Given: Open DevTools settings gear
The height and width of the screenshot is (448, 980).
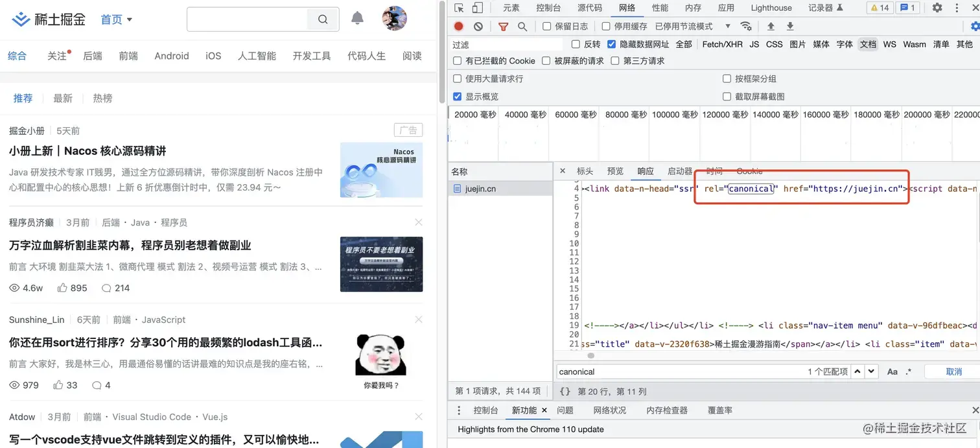Looking at the screenshot, I should click(937, 7).
